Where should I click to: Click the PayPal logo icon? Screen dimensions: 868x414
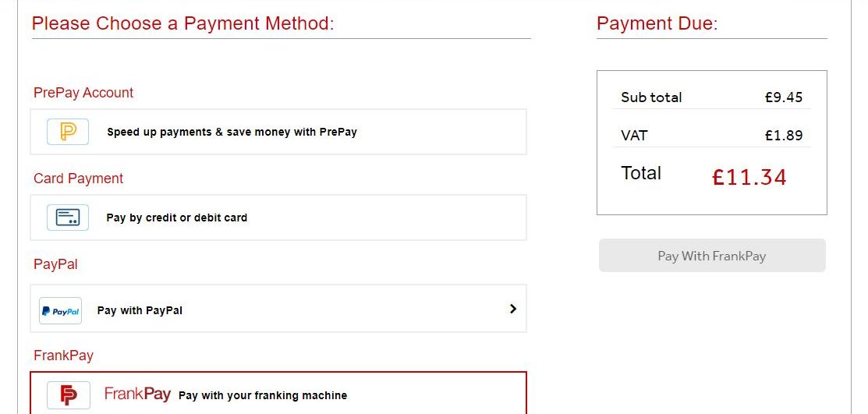coord(60,310)
